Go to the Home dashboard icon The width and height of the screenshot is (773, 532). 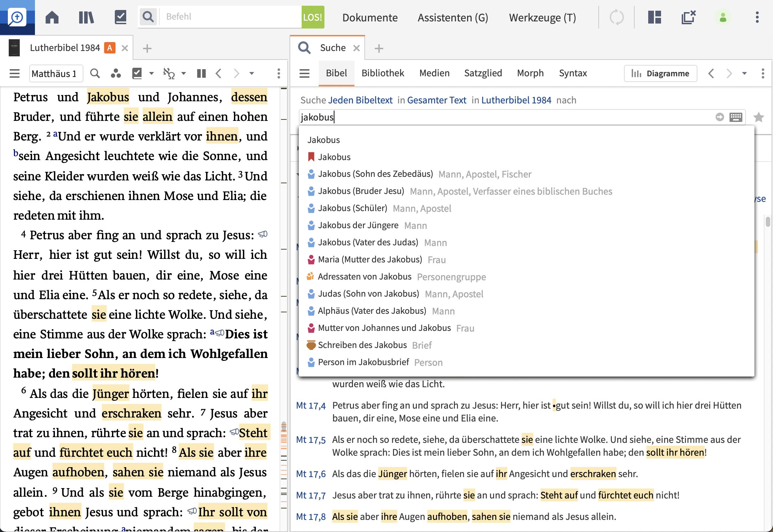pyautogui.click(x=52, y=17)
